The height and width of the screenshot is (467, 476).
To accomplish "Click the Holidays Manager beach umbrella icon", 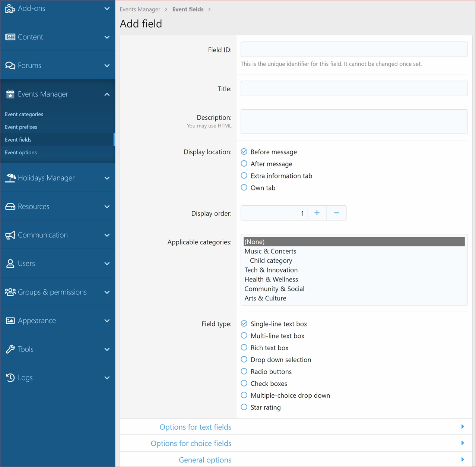I will click(x=10, y=178).
